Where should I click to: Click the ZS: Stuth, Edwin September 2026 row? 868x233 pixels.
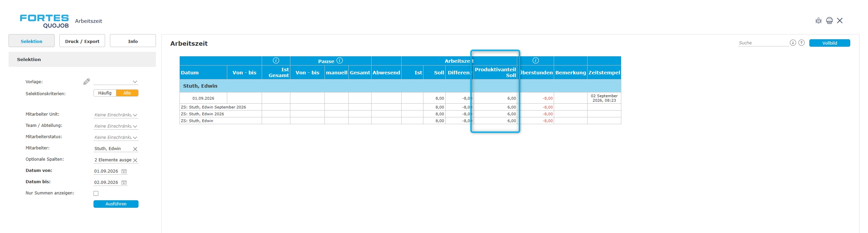(x=400, y=107)
